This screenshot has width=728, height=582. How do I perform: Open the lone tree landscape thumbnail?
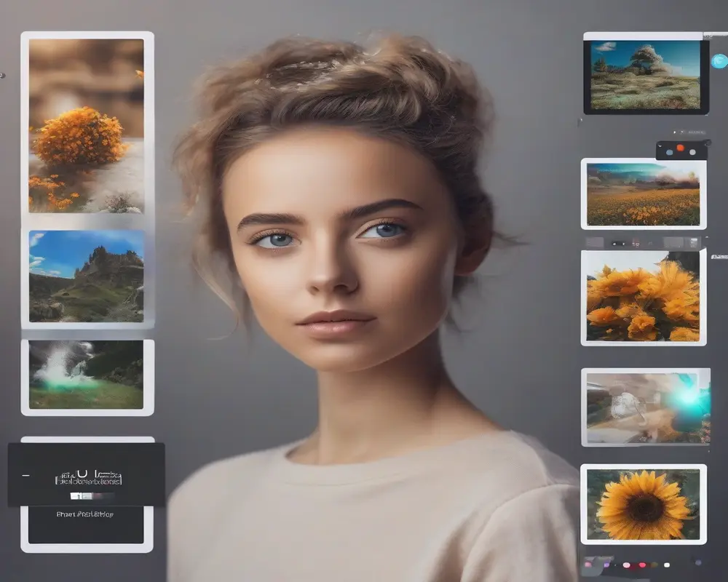(645, 75)
